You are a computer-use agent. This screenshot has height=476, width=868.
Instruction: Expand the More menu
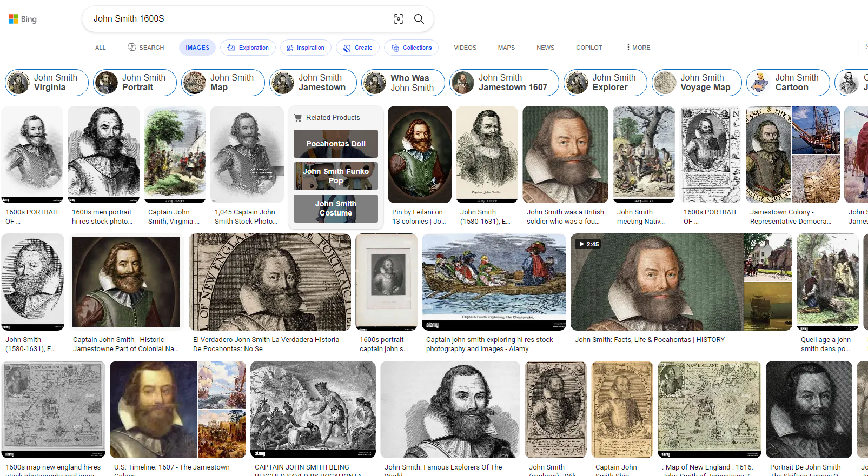click(x=638, y=48)
